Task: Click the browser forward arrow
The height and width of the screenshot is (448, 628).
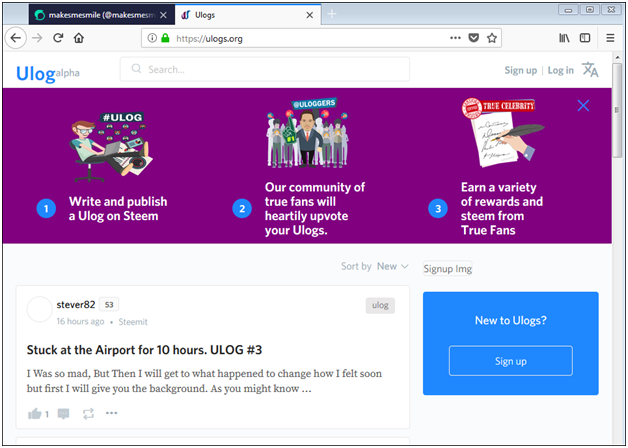Action: 37,38
